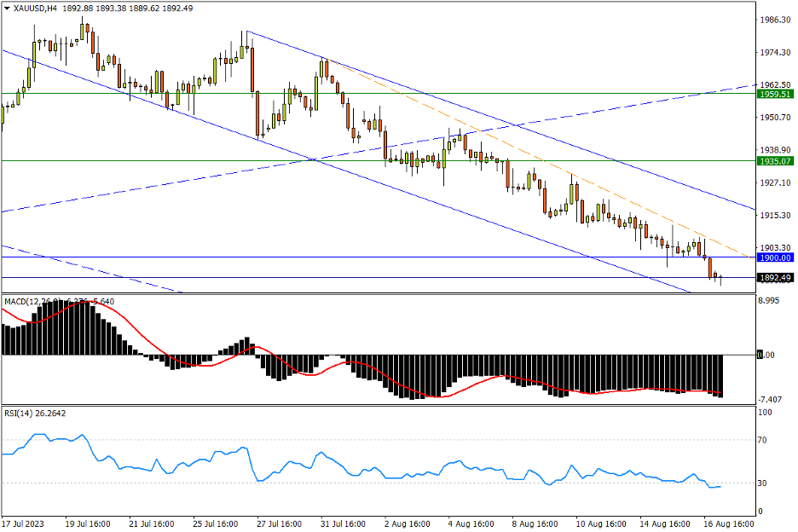This screenshot has width=798, height=532.
Task: Click the XAUUSD,H4 symbol title
Action: coord(32,8)
